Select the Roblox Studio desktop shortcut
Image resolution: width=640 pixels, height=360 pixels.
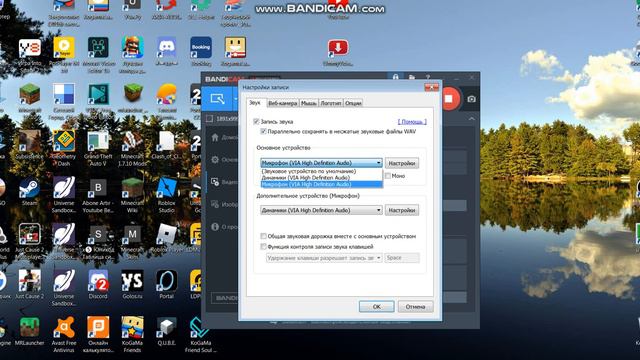167,195
